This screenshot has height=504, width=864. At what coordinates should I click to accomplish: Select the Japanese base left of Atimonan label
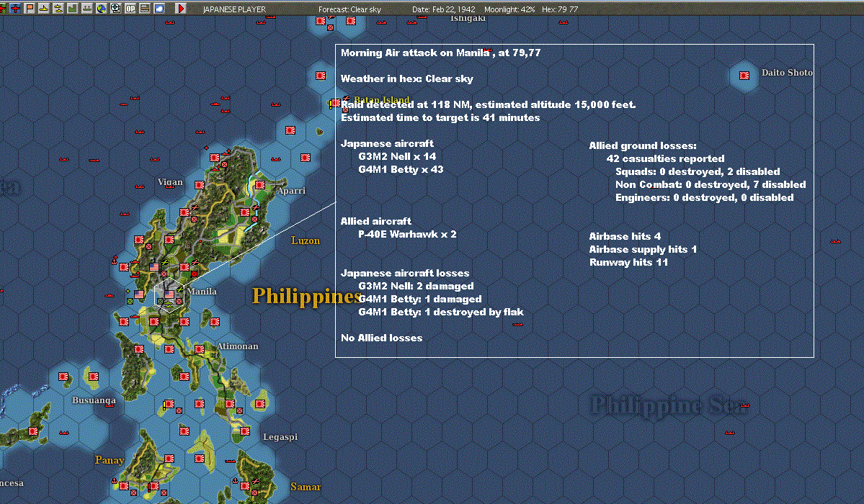pyautogui.click(x=200, y=349)
